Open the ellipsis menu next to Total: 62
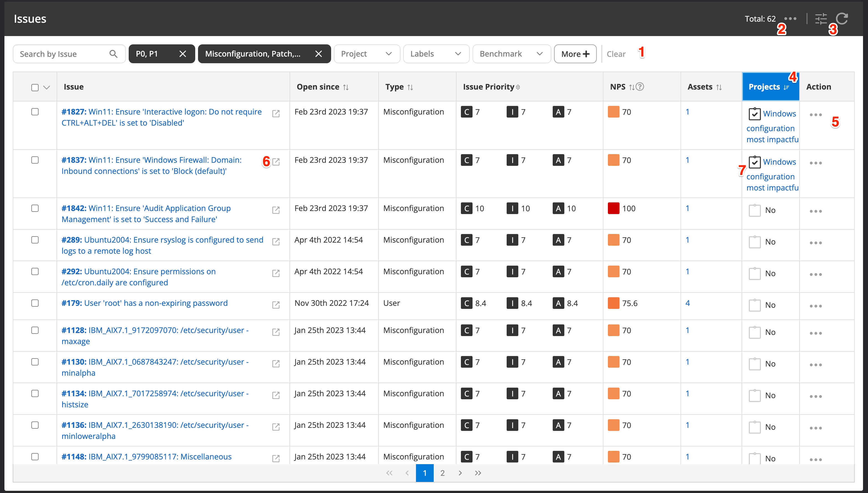The width and height of the screenshot is (868, 493). pos(790,19)
